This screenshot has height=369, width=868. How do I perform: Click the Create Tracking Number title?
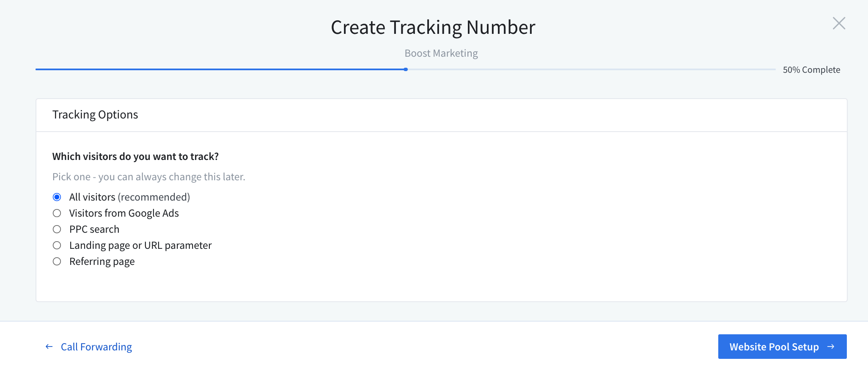pyautogui.click(x=433, y=27)
